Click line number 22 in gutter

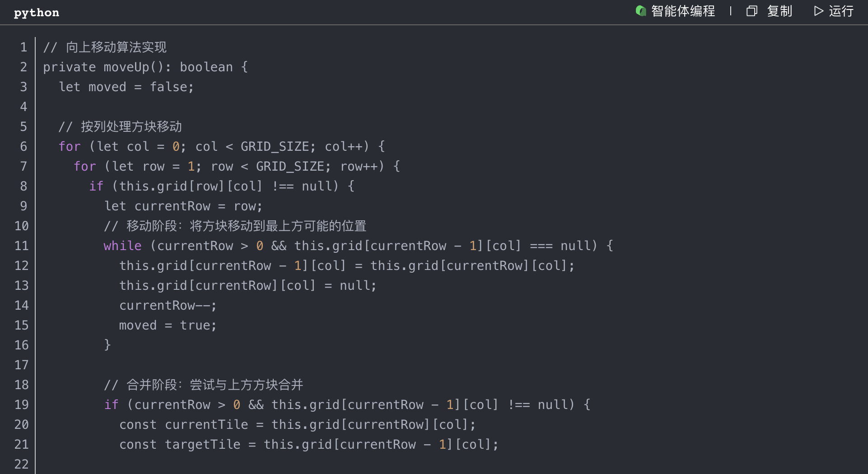(x=22, y=464)
